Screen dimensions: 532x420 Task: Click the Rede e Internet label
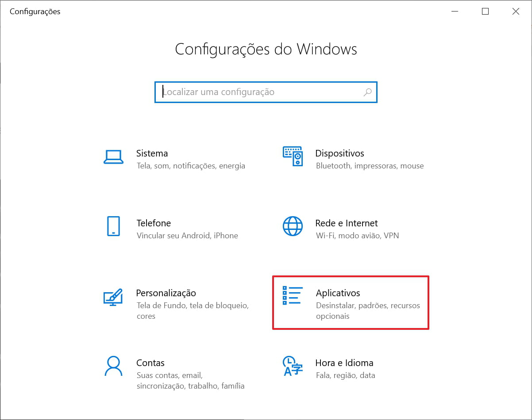point(347,223)
